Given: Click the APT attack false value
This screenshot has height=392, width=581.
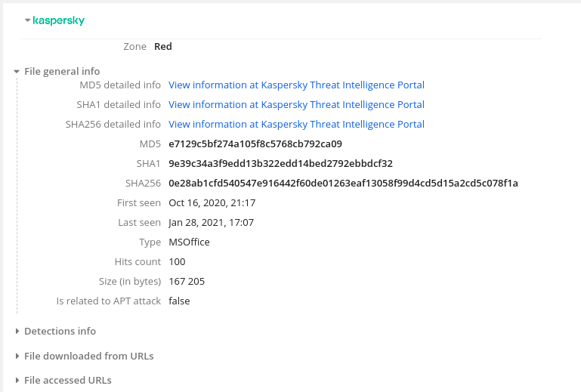Looking at the screenshot, I should click(179, 301).
